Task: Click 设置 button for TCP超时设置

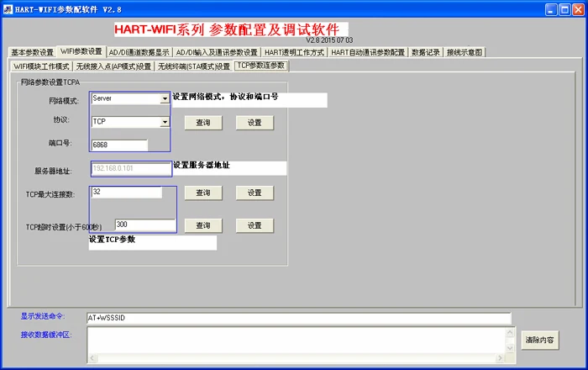Action: coord(255,225)
